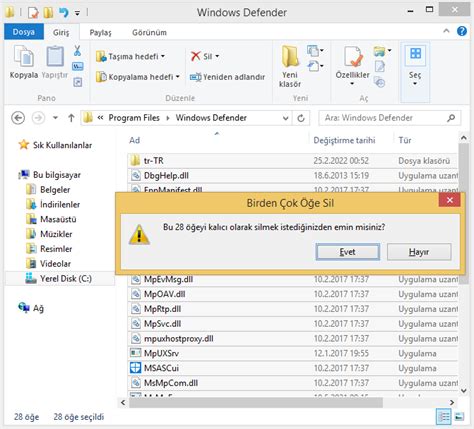
Task: Click the history icon in Aç group
Action: [x=380, y=82]
